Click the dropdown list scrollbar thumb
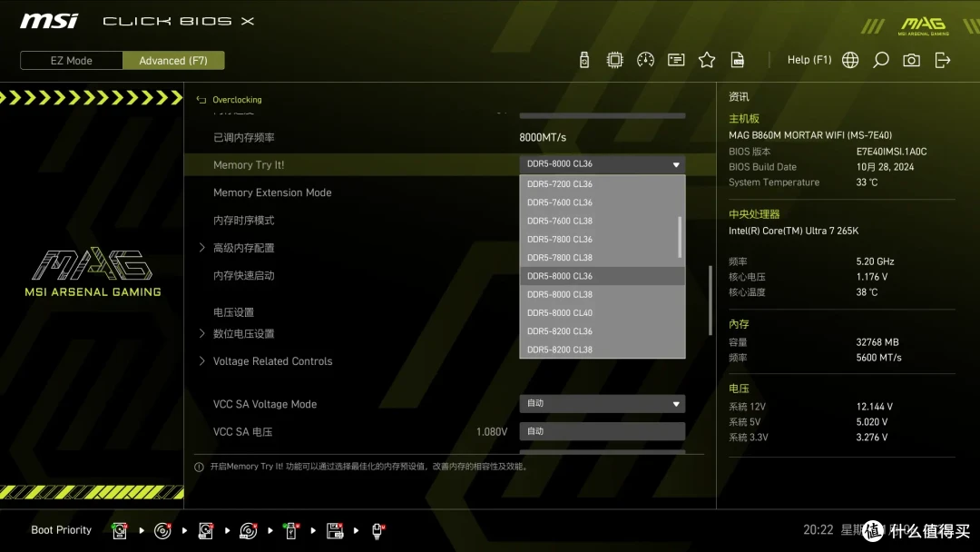Viewport: 980px width, 552px height. [680, 237]
